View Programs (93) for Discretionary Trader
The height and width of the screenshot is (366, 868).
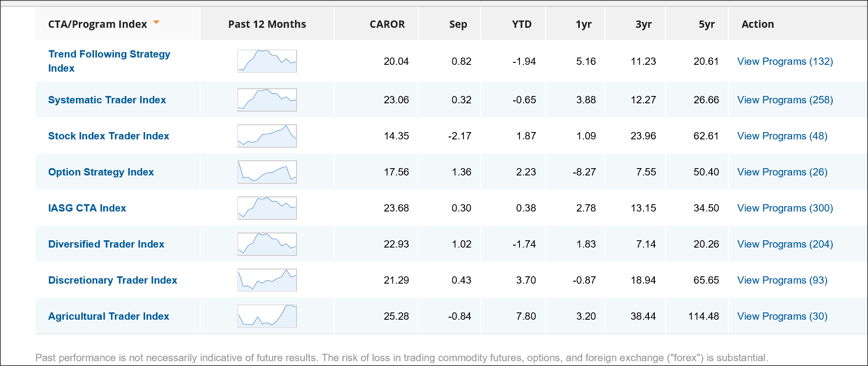[782, 280]
